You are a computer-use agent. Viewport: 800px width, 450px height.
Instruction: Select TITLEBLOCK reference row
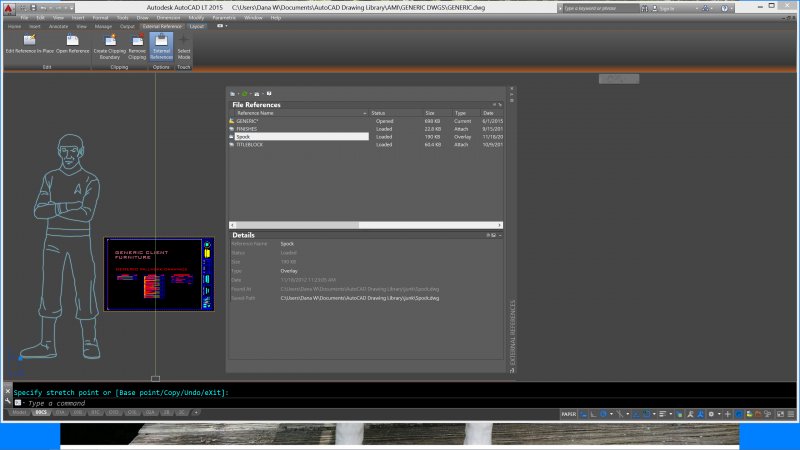[366, 145]
